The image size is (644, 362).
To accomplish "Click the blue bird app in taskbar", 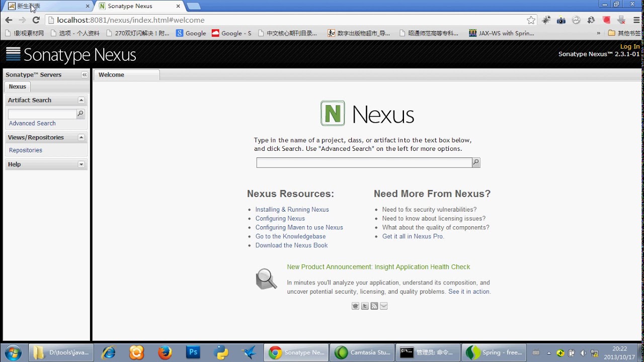I will [250, 352].
